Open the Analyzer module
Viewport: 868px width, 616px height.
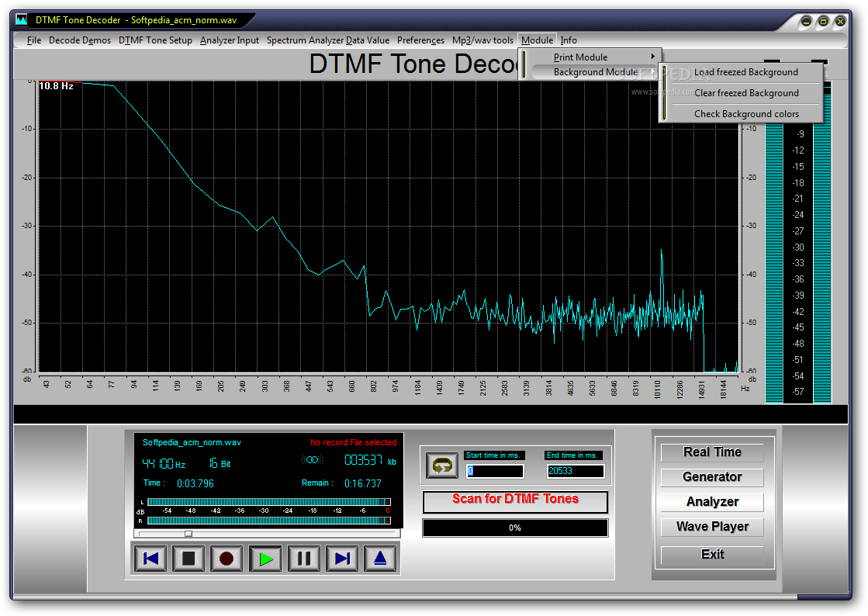[x=712, y=502]
